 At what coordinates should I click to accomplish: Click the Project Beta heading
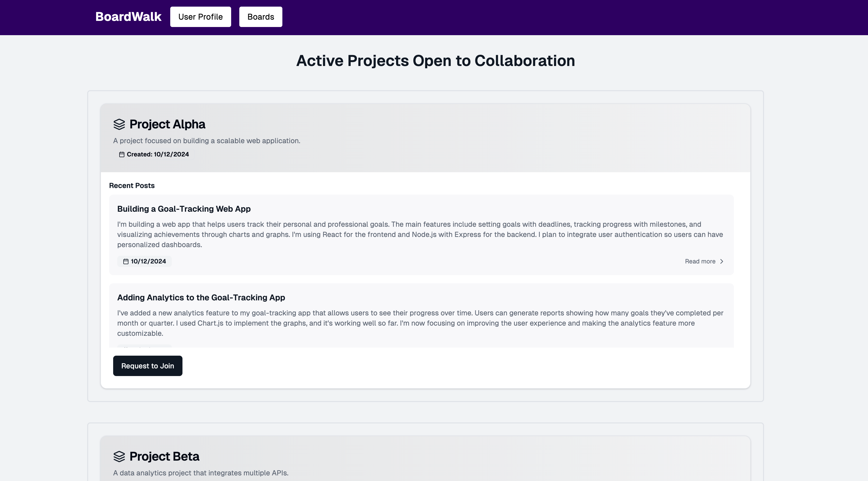[164, 456]
